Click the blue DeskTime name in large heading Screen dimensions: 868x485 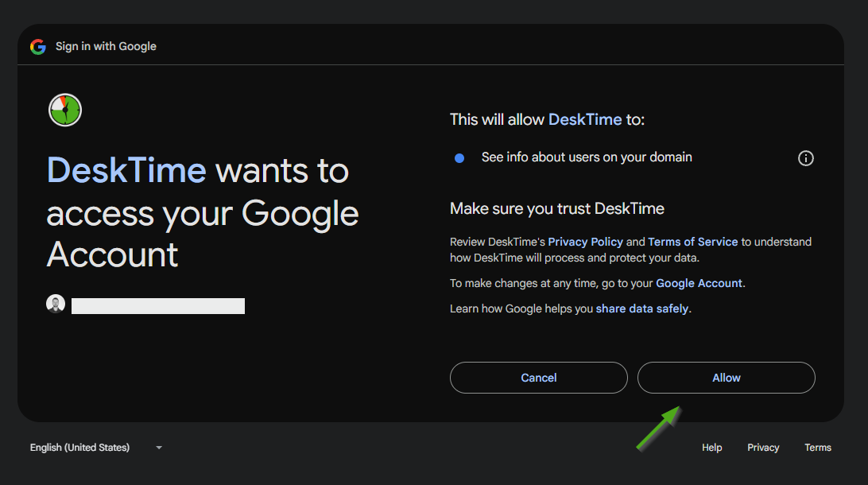(126, 171)
